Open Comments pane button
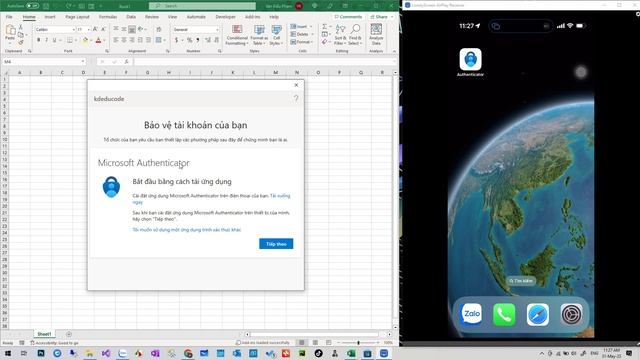 tap(348, 17)
